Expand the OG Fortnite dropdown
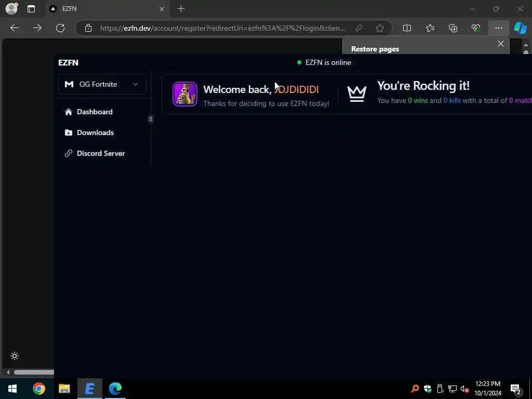The width and height of the screenshot is (532, 399). [102, 84]
